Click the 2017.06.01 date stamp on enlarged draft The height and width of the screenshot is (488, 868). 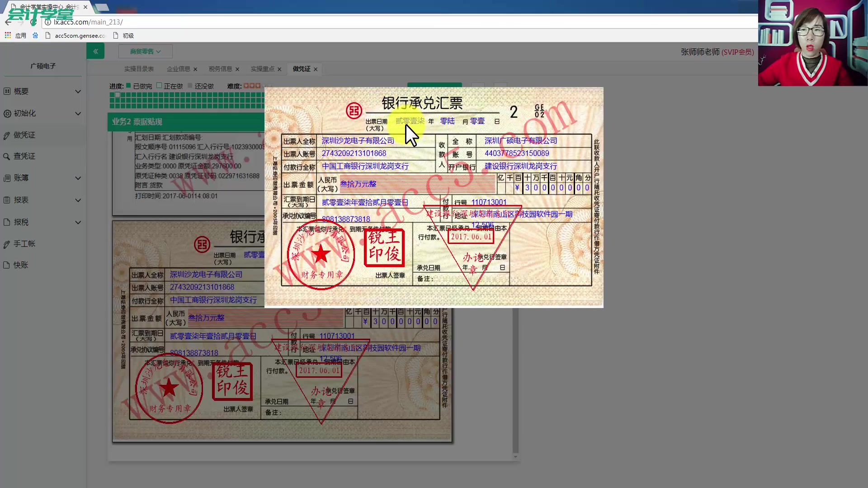(x=471, y=237)
